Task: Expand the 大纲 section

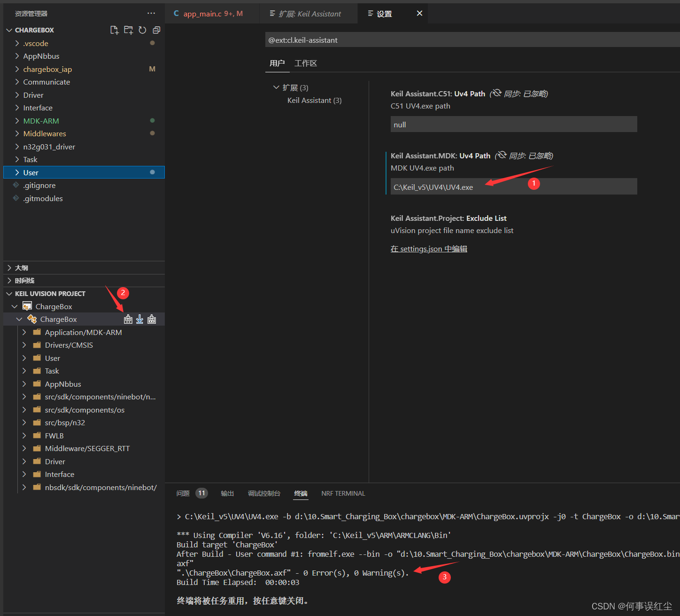Action: tap(9, 268)
